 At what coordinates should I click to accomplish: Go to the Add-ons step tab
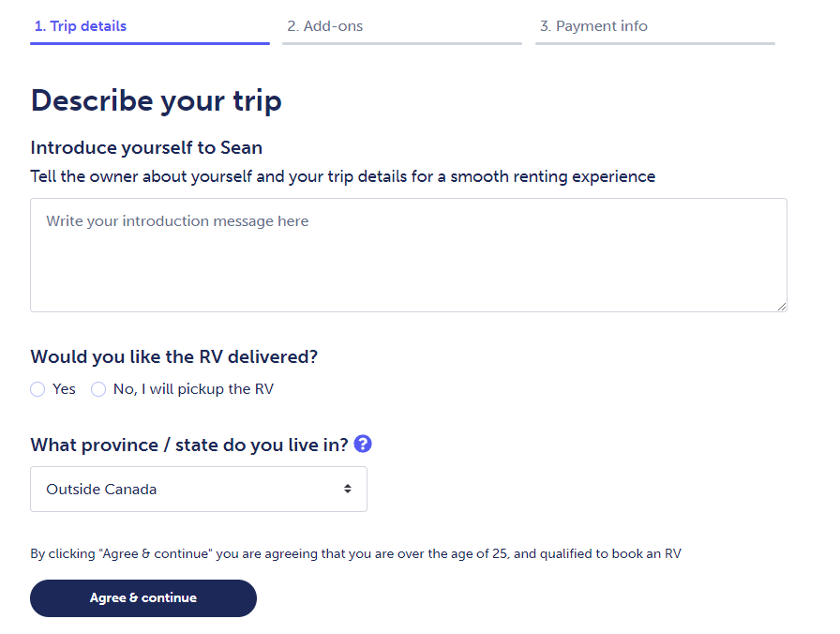[x=324, y=25]
